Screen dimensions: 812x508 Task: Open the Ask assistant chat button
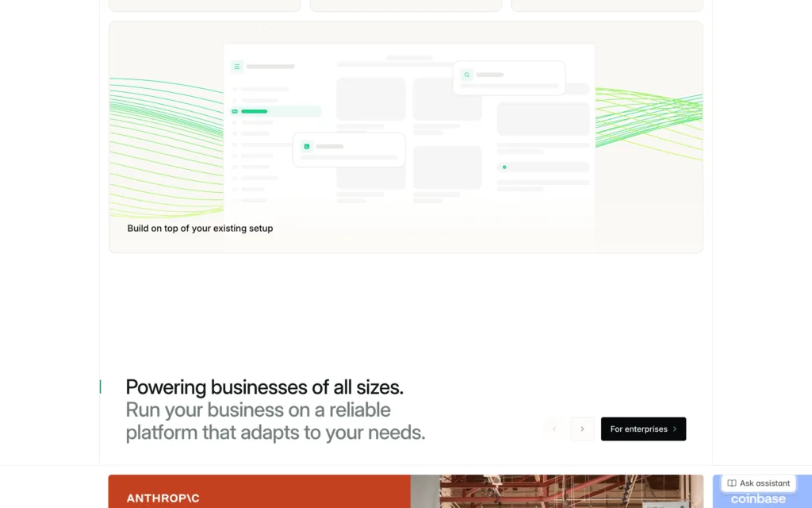[x=759, y=483]
